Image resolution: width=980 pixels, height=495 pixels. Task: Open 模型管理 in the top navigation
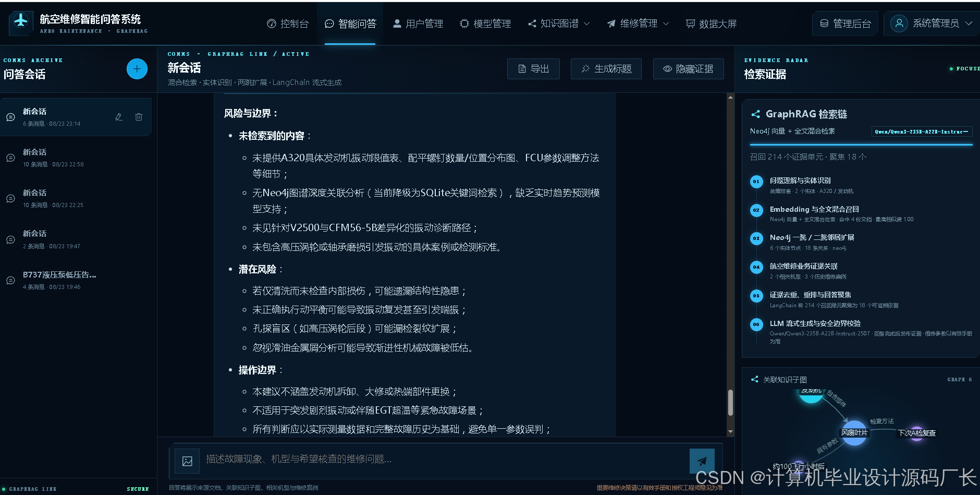point(485,23)
